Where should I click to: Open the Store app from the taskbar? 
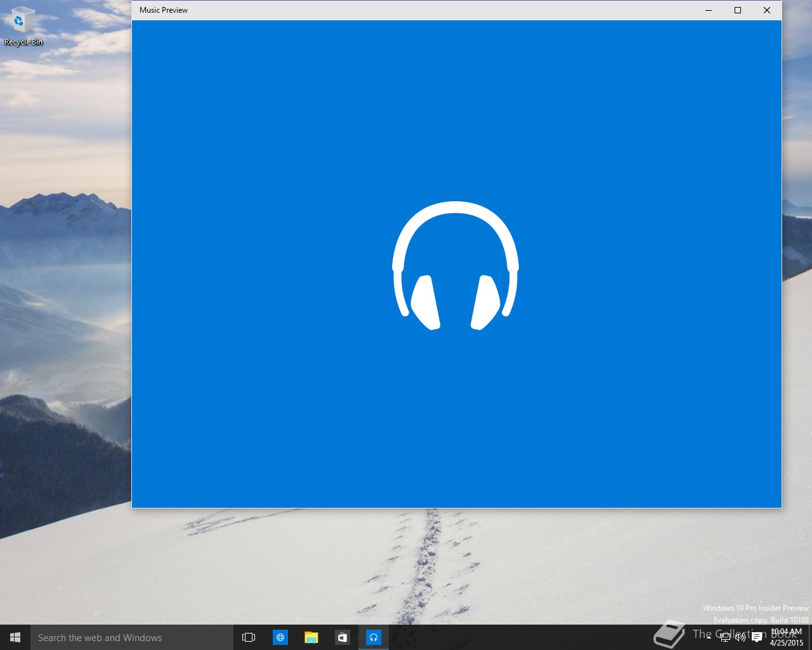click(x=342, y=637)
